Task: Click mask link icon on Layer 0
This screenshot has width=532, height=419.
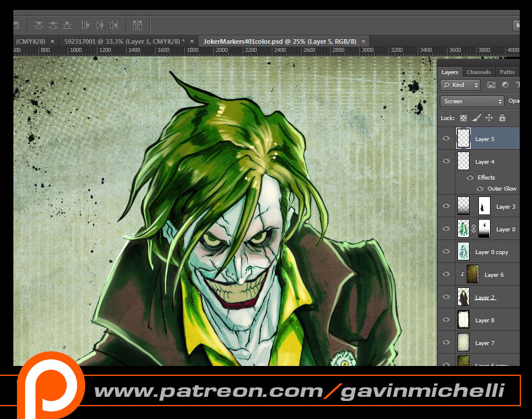Action: click(473, 229)
